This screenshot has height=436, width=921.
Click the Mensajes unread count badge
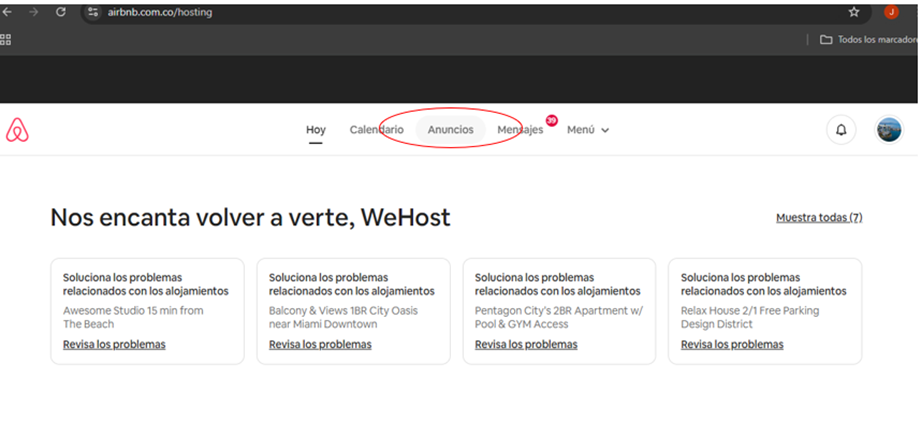(x=552, y=120)
